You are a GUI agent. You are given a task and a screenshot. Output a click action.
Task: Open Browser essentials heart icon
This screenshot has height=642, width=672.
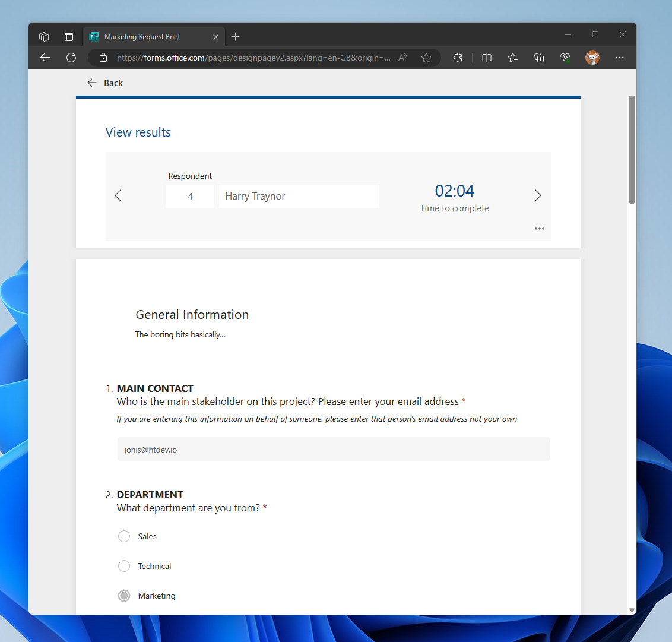[565, 58]
